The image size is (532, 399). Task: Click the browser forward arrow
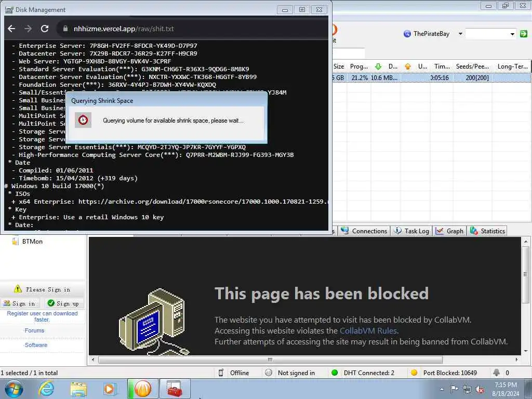tap(28, 29)
